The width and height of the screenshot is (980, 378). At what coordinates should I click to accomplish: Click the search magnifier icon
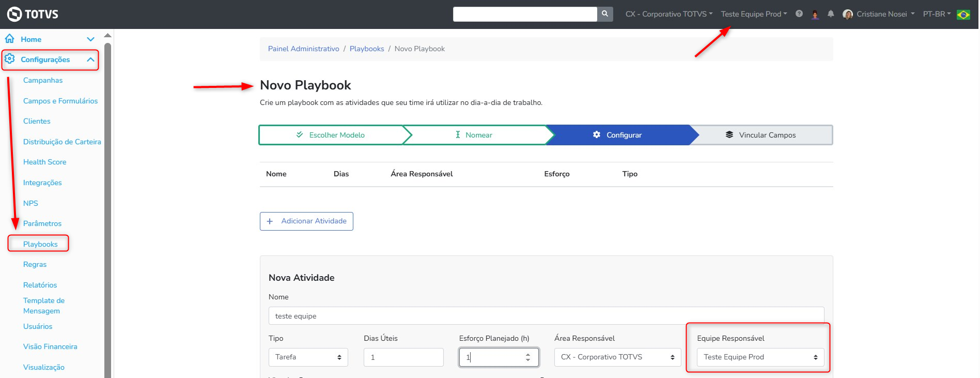click(x=605, y=14)
